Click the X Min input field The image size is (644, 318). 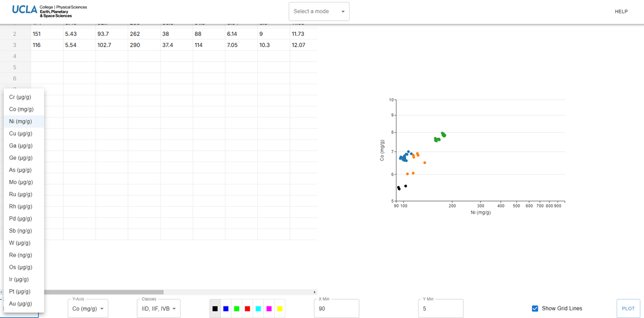[x=336, y=308]
